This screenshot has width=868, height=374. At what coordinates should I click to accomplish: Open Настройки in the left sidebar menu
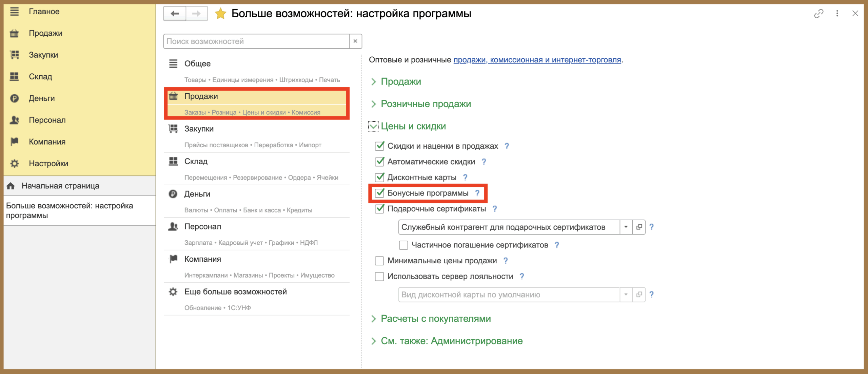pyautogui.click(x=48, y=164)
